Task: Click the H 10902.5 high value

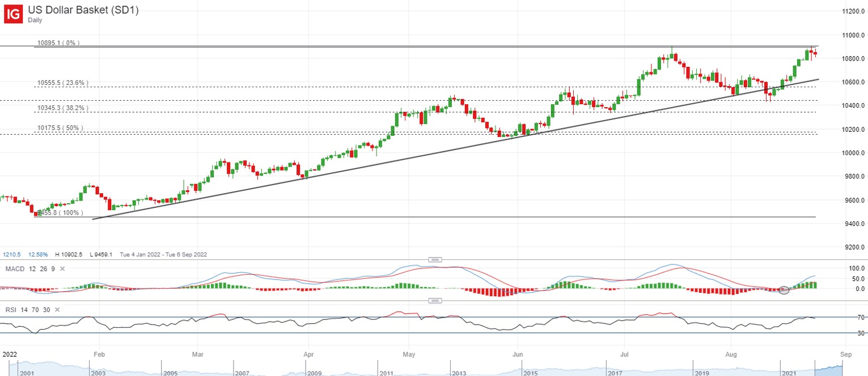Action: click(x=69, y=255)
